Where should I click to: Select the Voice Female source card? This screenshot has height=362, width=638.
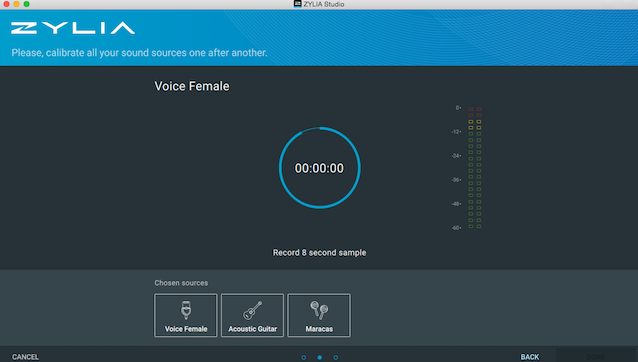click(186, 315)
